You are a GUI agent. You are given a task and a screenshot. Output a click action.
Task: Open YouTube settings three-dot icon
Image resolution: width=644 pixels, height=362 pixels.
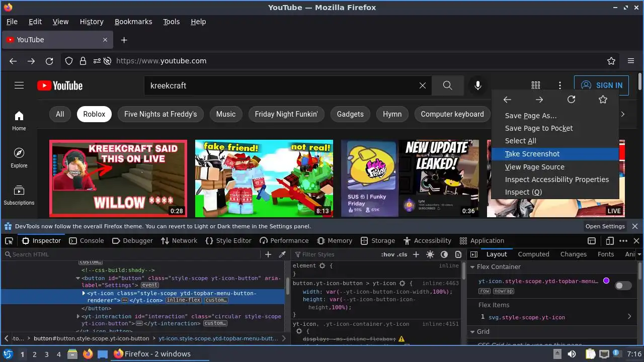560,85
